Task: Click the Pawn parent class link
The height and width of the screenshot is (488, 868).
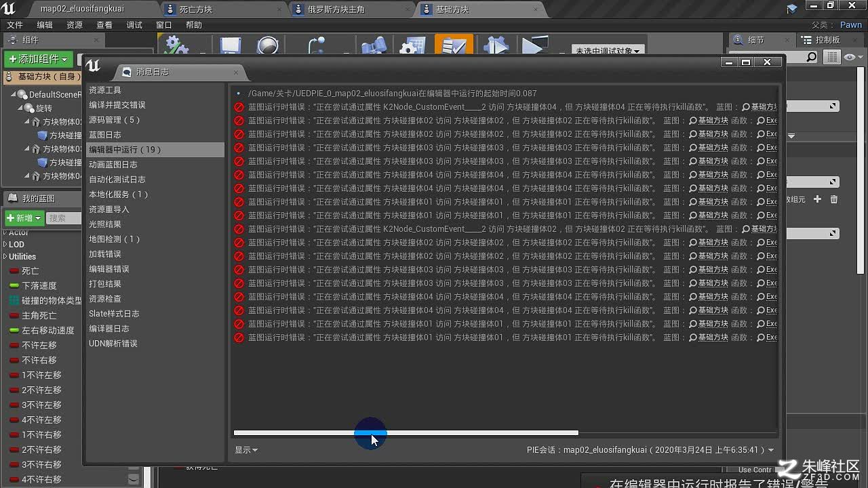Action: pos(851,25)
